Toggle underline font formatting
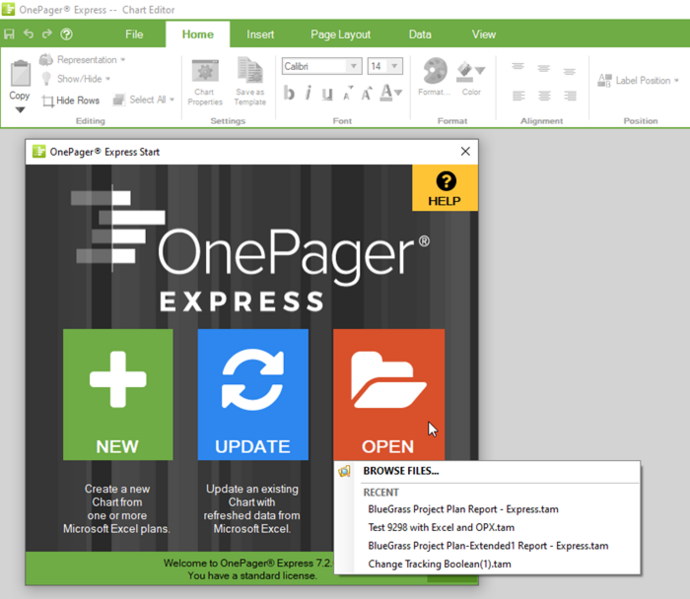This screenshot has width=690, height=599. (327, 93)
